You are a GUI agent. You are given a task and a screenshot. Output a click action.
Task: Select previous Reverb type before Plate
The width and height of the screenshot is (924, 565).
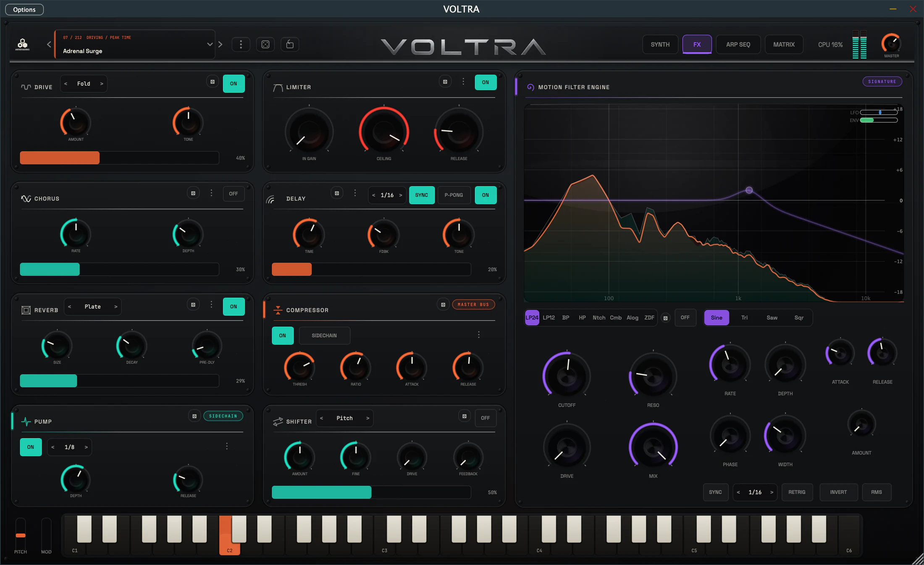pyautogui.click(x=70, y=307)
